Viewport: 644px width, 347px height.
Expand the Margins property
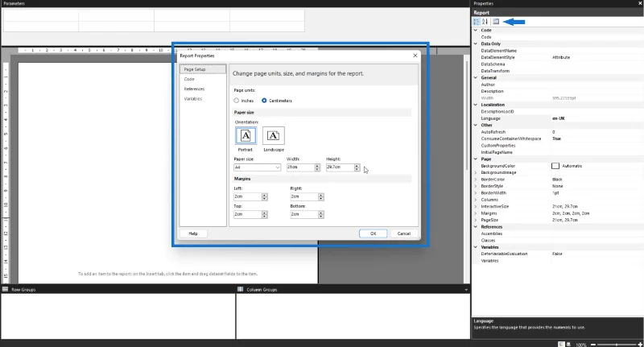[476, 213]
